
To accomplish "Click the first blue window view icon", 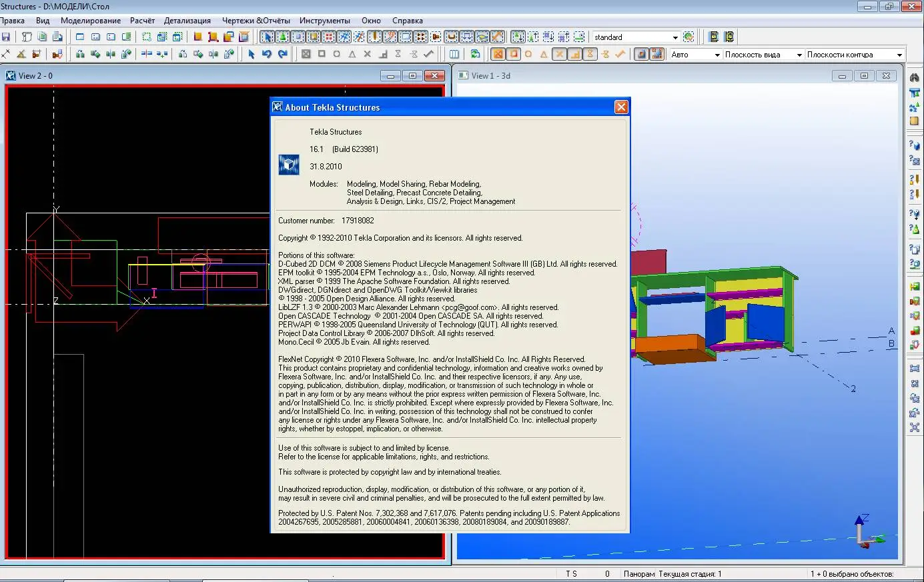I will pos(80,37).
